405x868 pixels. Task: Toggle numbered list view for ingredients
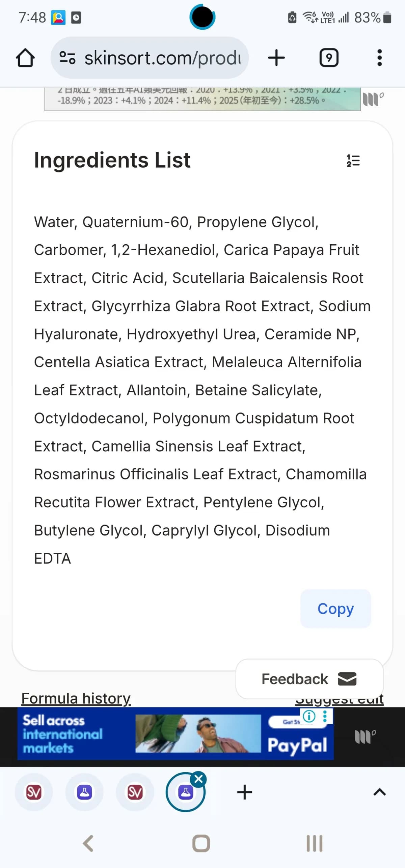coord(353,161)
